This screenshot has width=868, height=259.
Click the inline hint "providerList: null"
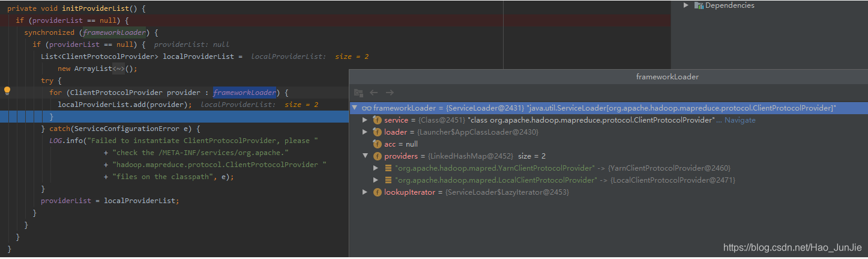(x=192, y=44)
